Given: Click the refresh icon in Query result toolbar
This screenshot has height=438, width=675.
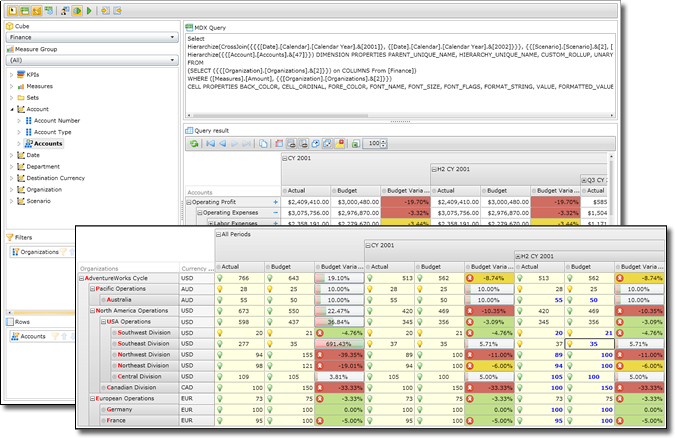Looking at the screenshot, I should (193, 144).
